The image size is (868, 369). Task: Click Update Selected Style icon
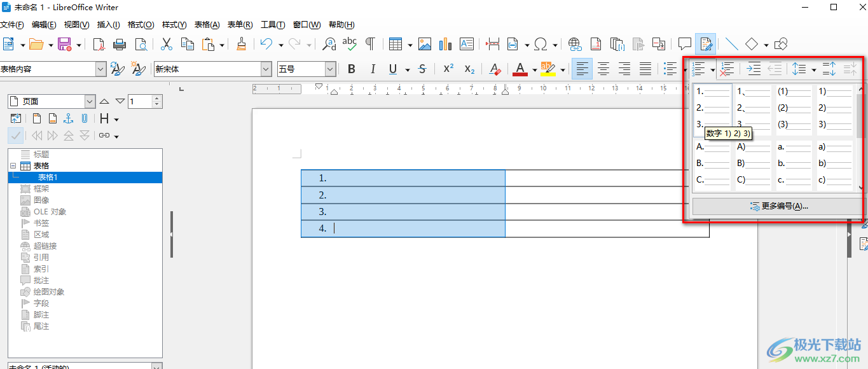pyautogui.click(x=118, y=69)
